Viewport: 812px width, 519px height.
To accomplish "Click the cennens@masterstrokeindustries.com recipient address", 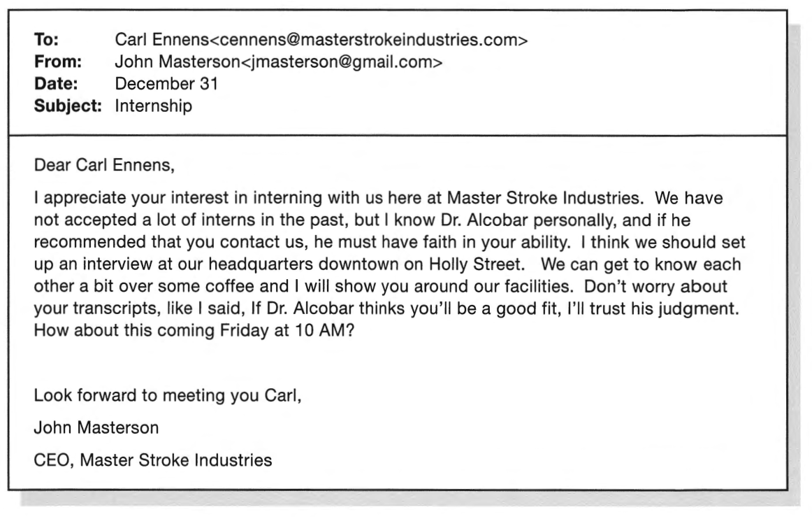I will (369, 40).
